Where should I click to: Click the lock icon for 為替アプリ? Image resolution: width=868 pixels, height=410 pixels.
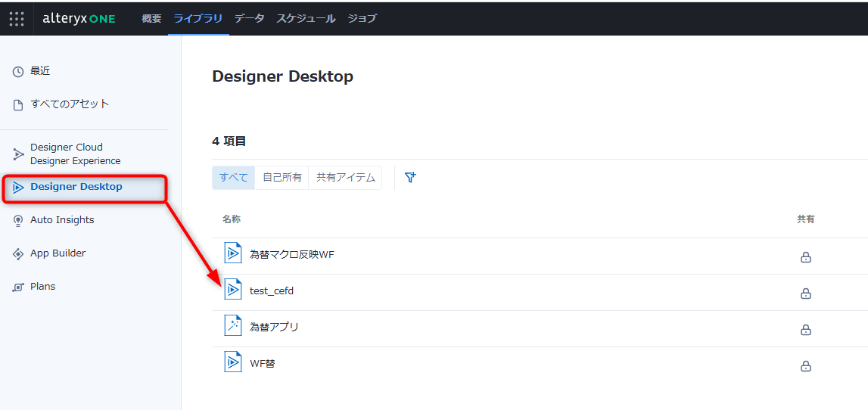tap(806, 330)
